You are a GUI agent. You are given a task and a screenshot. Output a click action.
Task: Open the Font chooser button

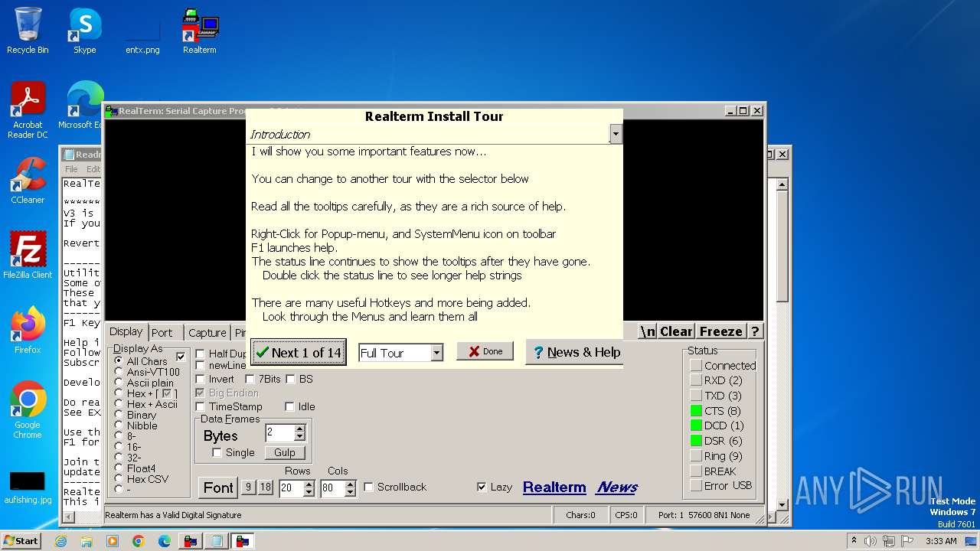click(218, 487)
